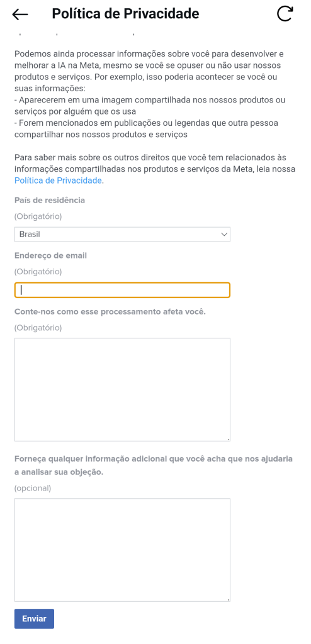The height and width of the screenshot is (644, 311).
Task: Go back using the left arrow icon
Action: (x=20, y=14)
